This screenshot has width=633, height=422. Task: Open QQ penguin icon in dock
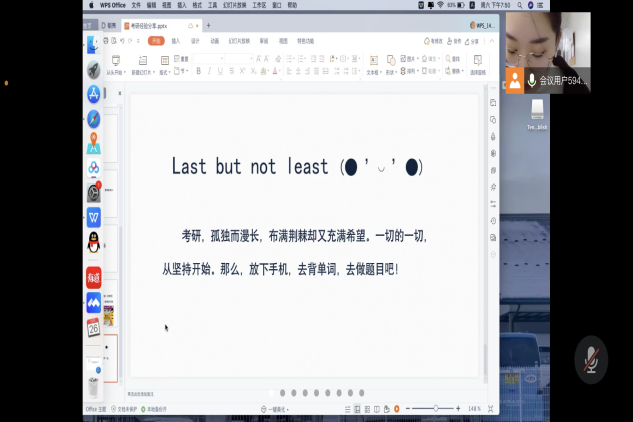tap(94, 242)
